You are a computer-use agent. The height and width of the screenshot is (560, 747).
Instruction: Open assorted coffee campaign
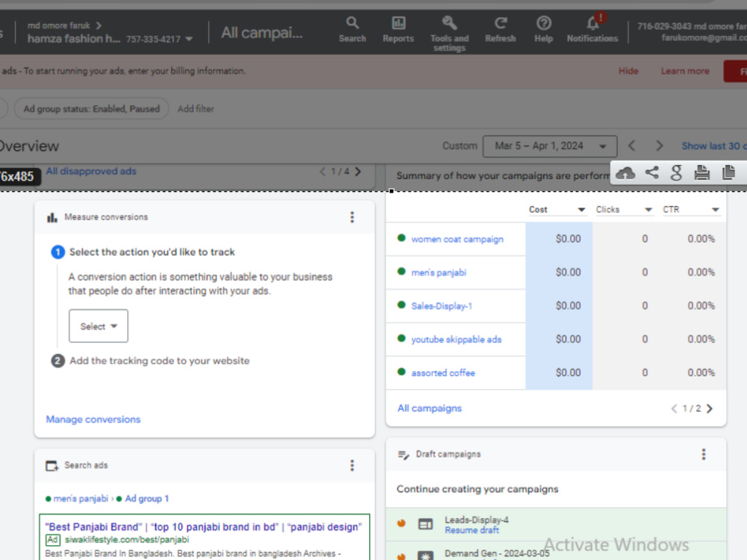tap(443, 373)
